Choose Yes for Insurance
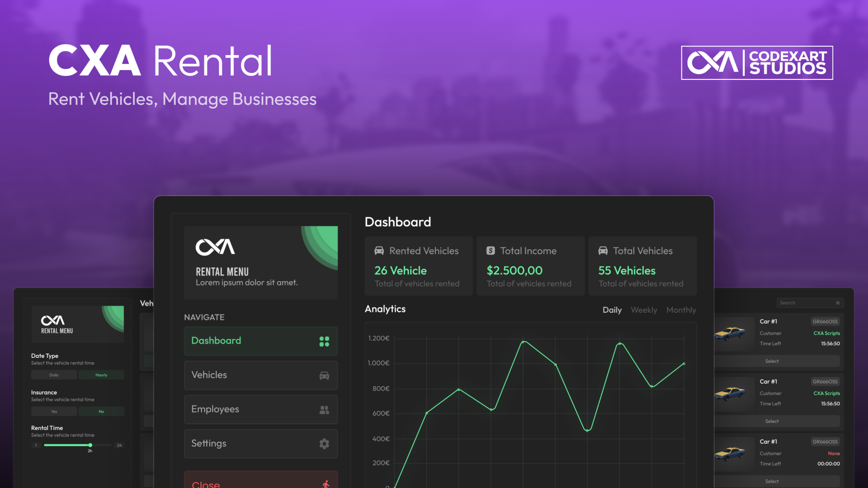The image size is (868, 488). pyautogui.click(x=54, y=411)
